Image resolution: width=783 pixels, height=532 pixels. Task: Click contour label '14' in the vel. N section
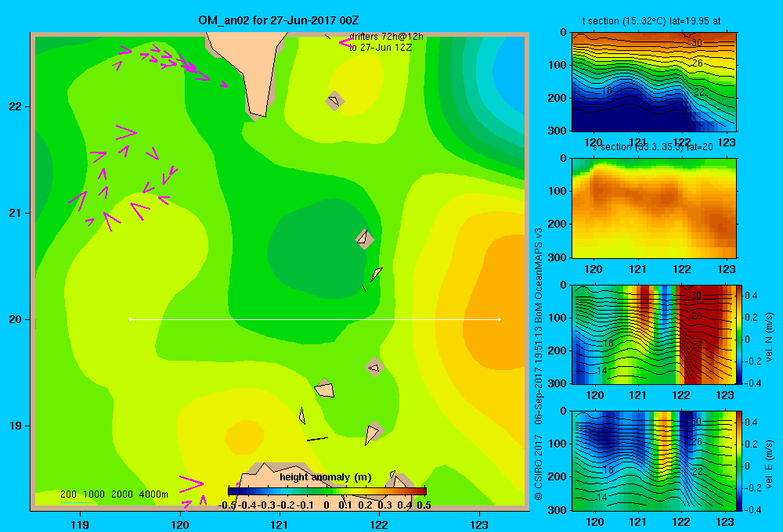point(601,370)
